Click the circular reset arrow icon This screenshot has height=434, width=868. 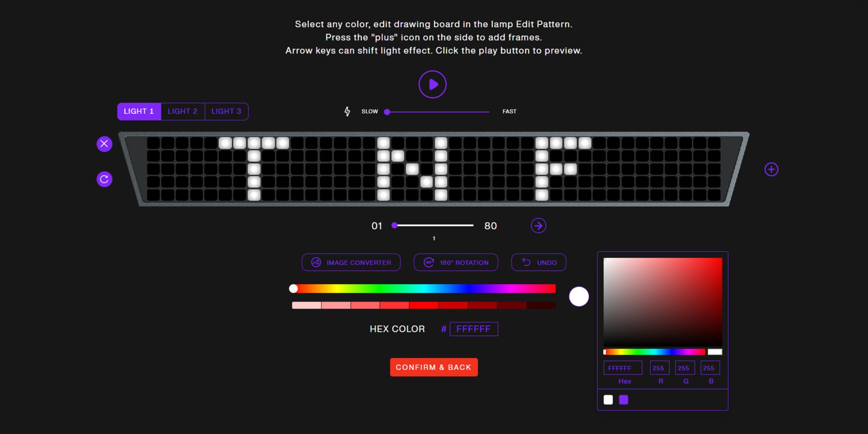(x=104, y=179)
